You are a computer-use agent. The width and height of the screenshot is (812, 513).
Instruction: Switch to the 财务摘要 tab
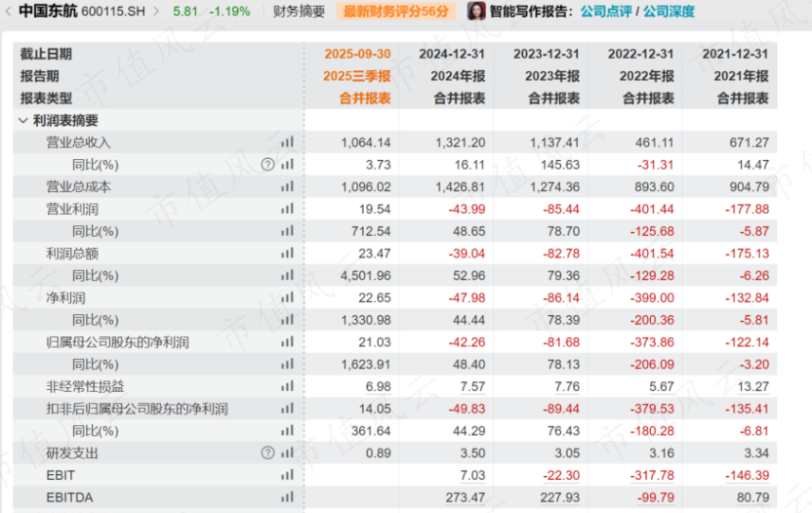pyautogui.click(x=299, y=12)
